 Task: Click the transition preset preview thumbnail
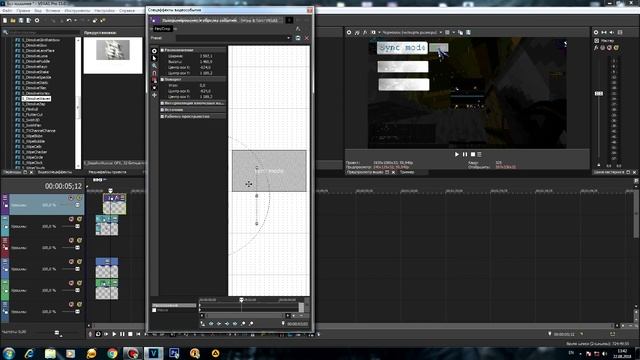(113, 50)
